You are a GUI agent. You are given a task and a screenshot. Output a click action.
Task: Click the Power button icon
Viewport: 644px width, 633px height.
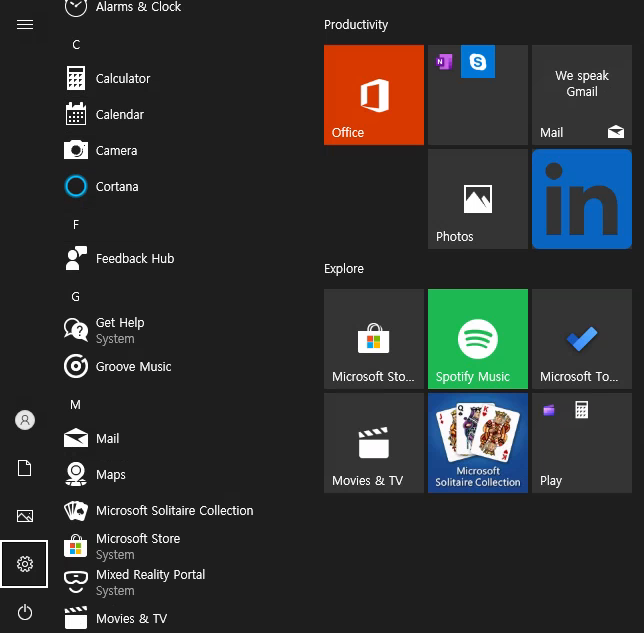coord(25,612)
